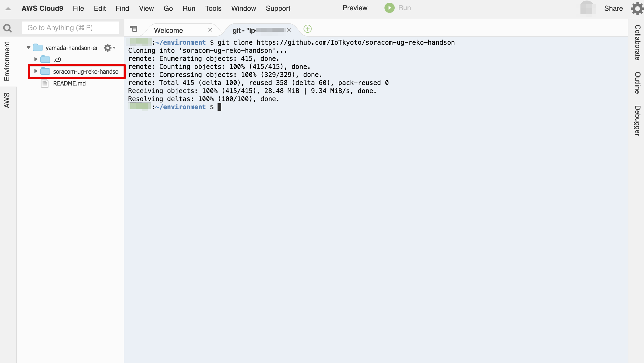Open the File menu
This screenshot has width=644, height=363.
coord(78,8)
